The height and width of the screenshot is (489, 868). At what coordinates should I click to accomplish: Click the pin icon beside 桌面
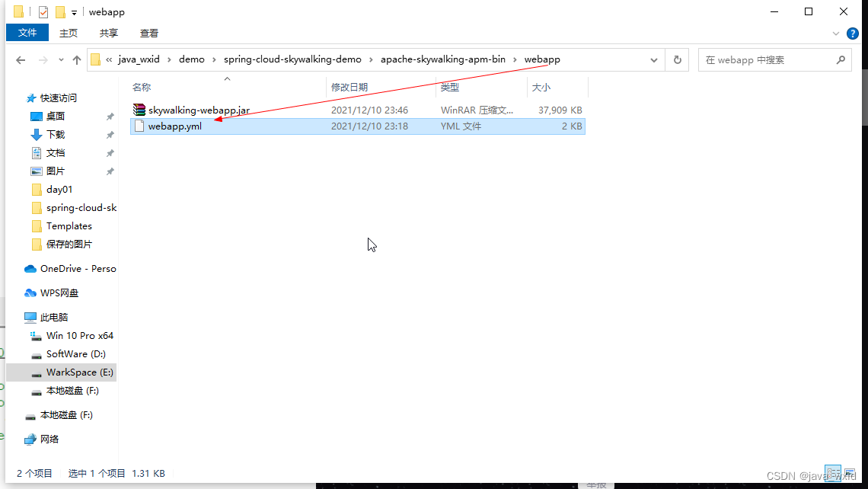pos(110,117)
